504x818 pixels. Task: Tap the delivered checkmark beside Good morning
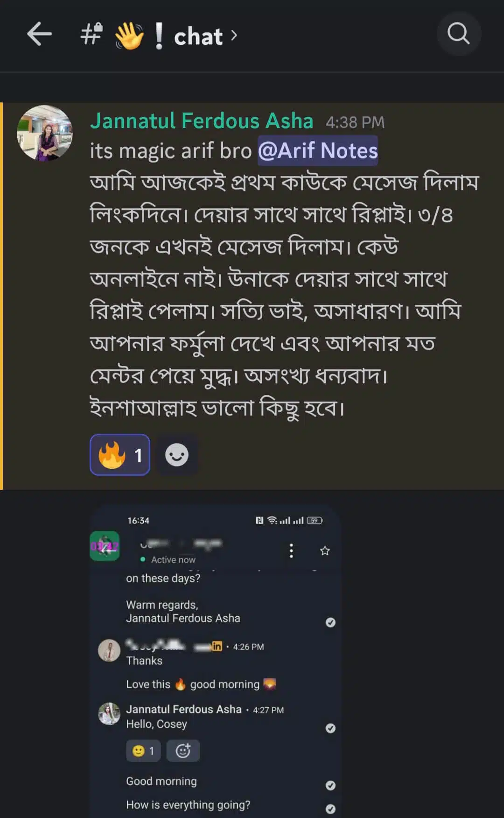click(330, 785)
